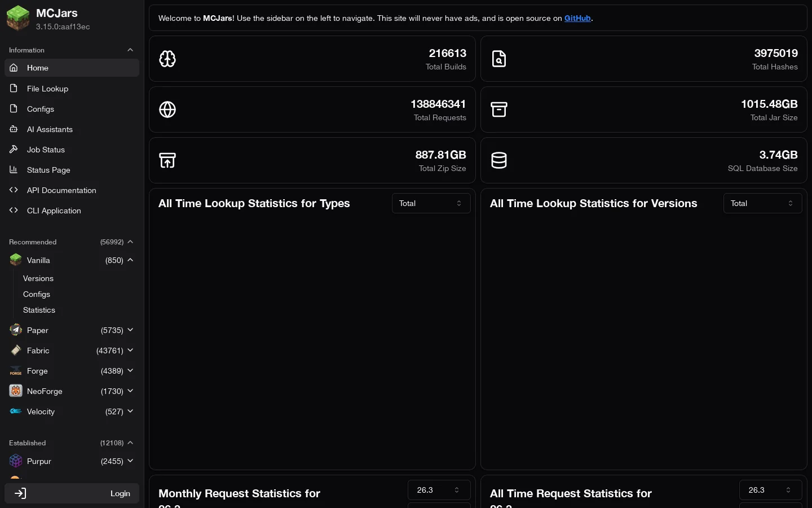The height and width of the screenshot is (508, 812).
Task: Click the Login button
Action: [72, 493]
